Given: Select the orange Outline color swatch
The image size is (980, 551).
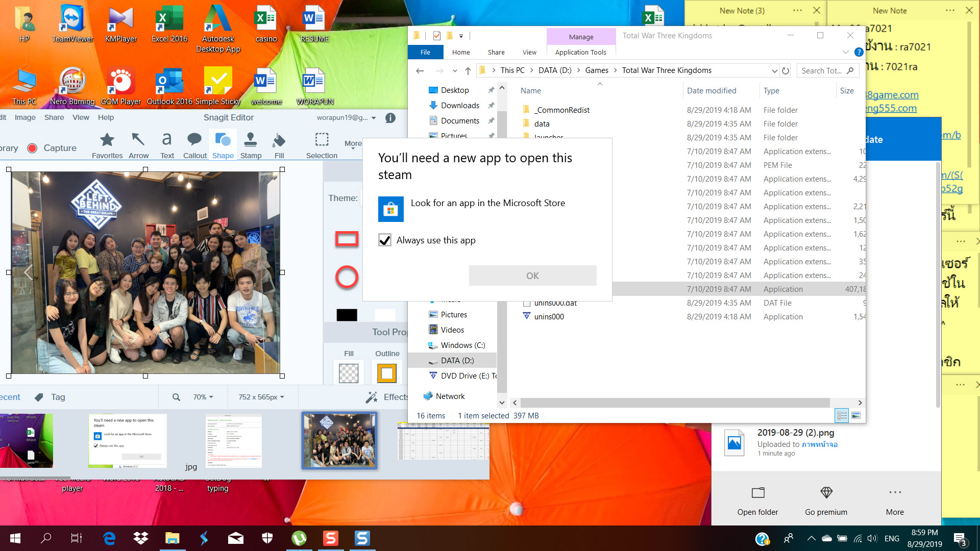Looking at the screenshot, I should 387,373.
